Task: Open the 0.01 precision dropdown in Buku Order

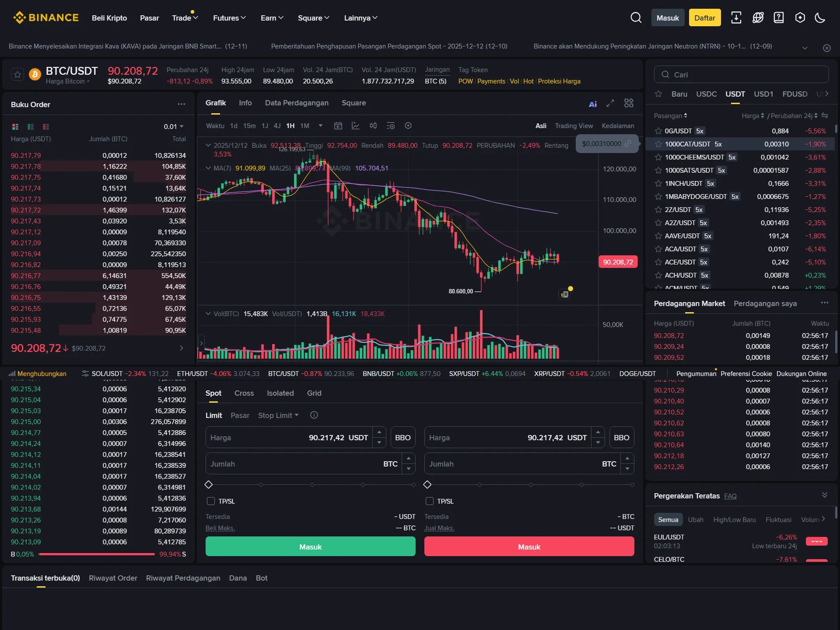Action: (174, 126)
